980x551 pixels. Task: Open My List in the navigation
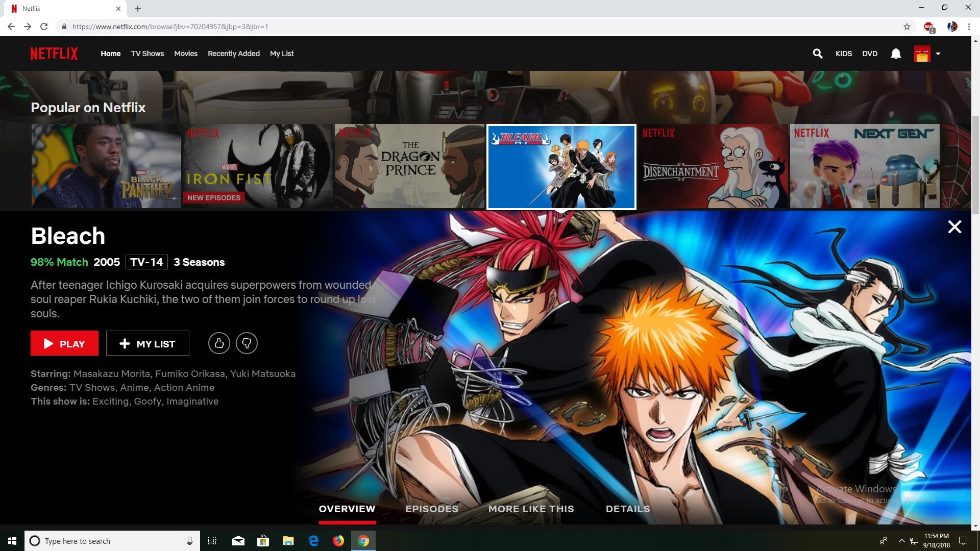[x=282, y=54]
